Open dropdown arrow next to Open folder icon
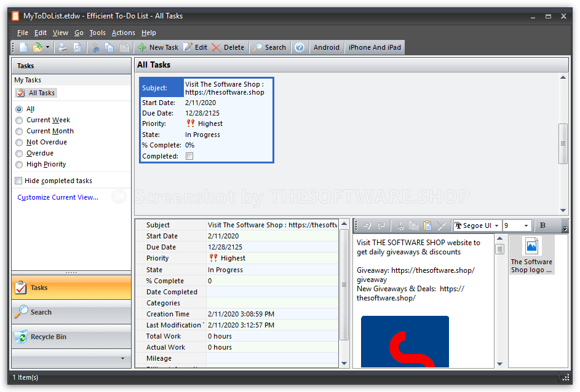 coord(47,47)
